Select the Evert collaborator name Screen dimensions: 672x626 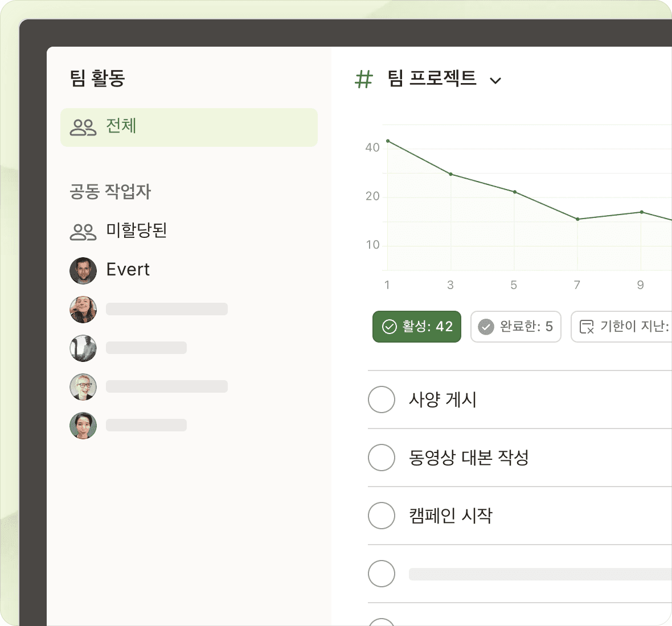(x=128, y=269)
